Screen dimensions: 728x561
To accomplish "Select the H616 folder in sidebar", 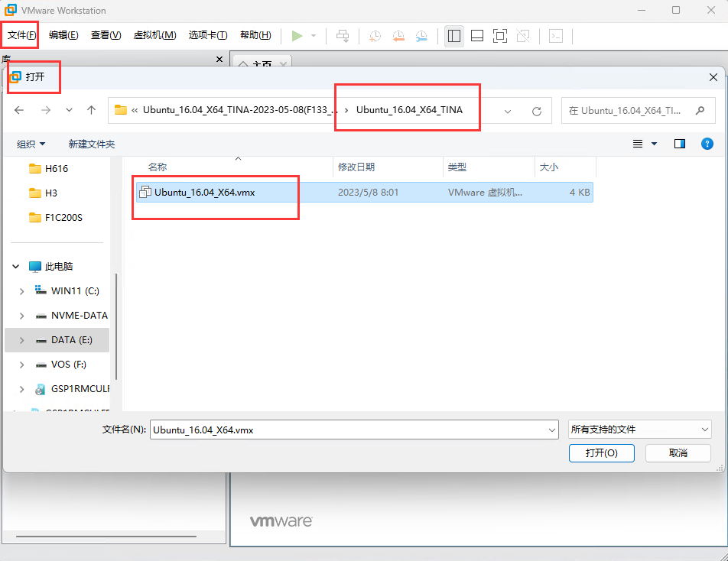I will (57, 168).
